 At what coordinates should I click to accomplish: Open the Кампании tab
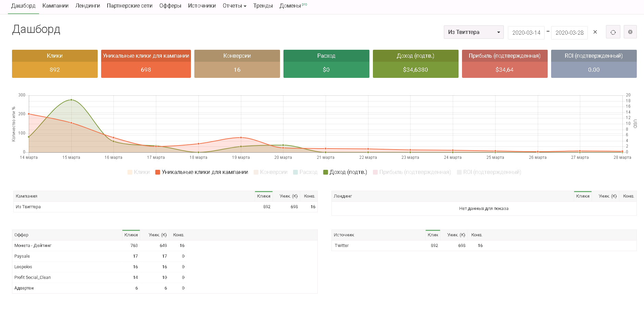point(56,6)
